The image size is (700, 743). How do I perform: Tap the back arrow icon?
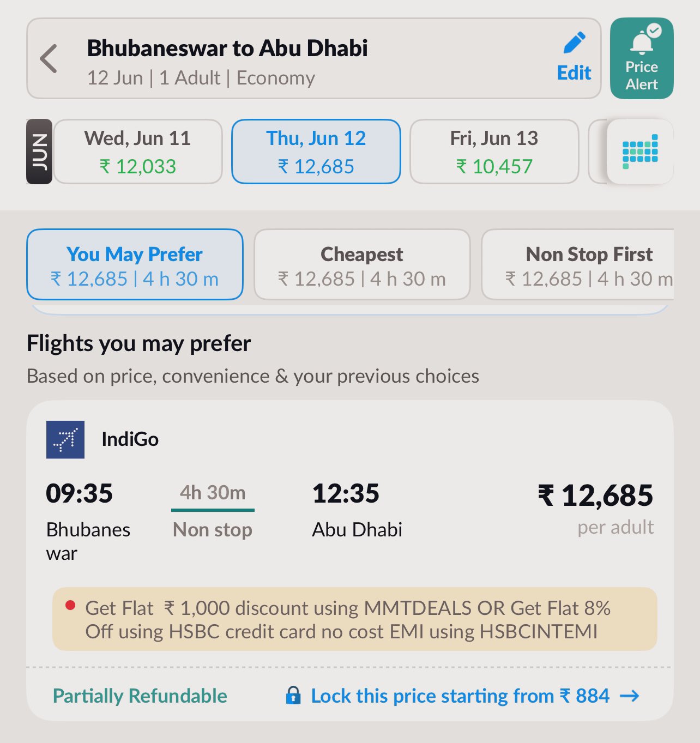49,58
